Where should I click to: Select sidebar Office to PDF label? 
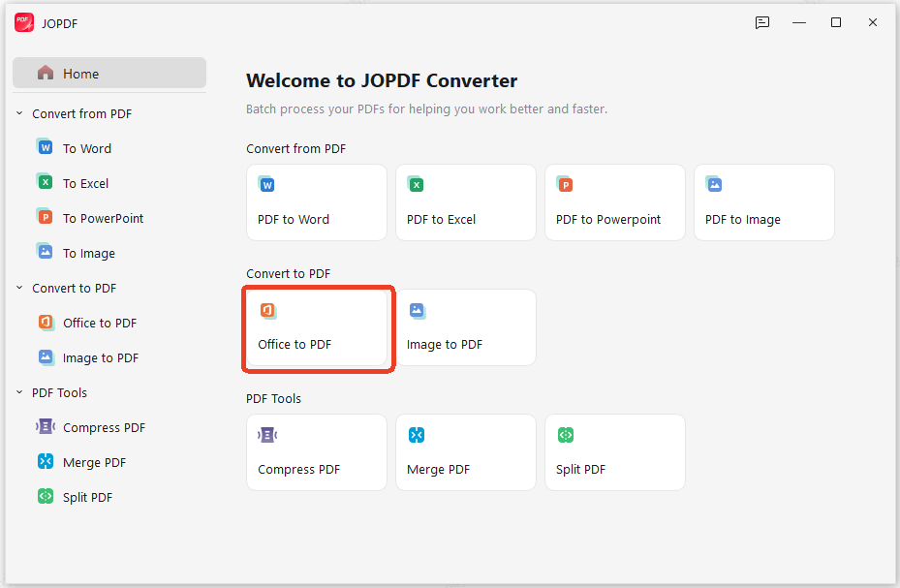[100, 323]
